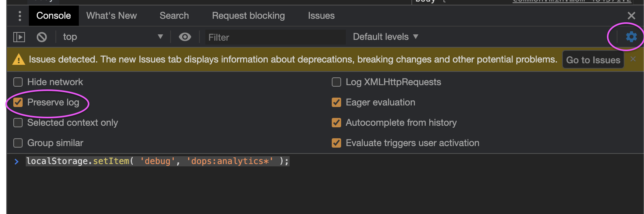Open the Request blocking tab
Screen dimensions: 644x214
point(248,16)
